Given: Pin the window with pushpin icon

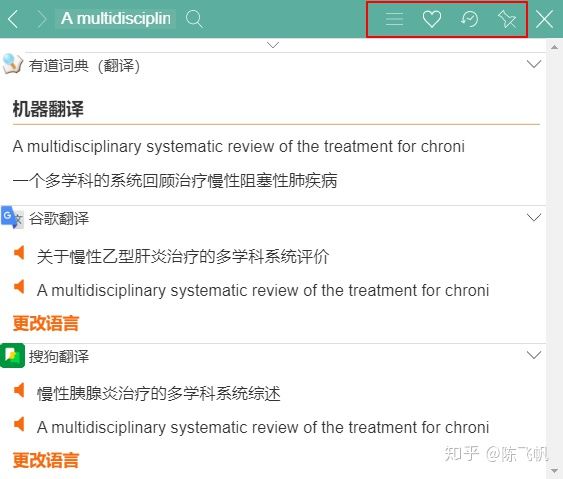Looking at the screenshot, I should pyautogui.click(x=507, y=19).
